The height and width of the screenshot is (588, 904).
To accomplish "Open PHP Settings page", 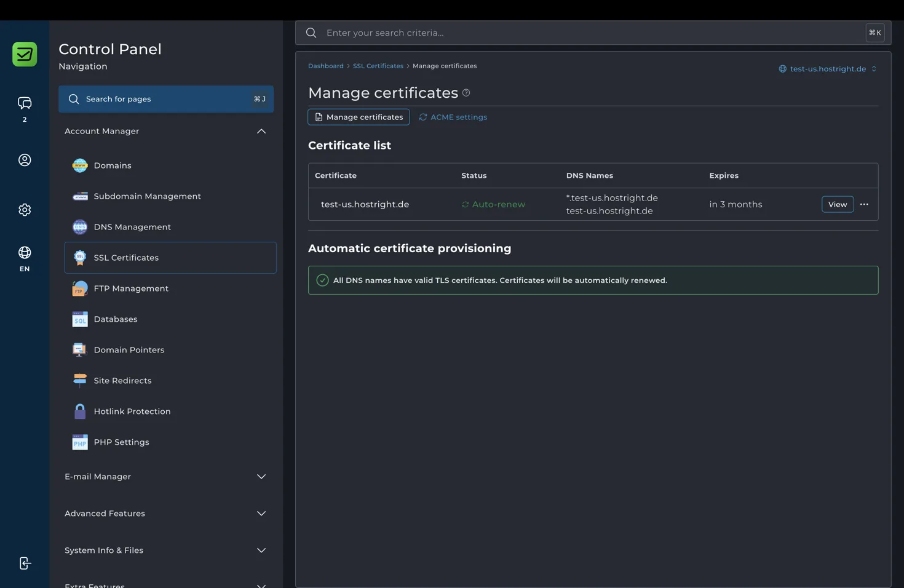I will (x=170, y=442).
